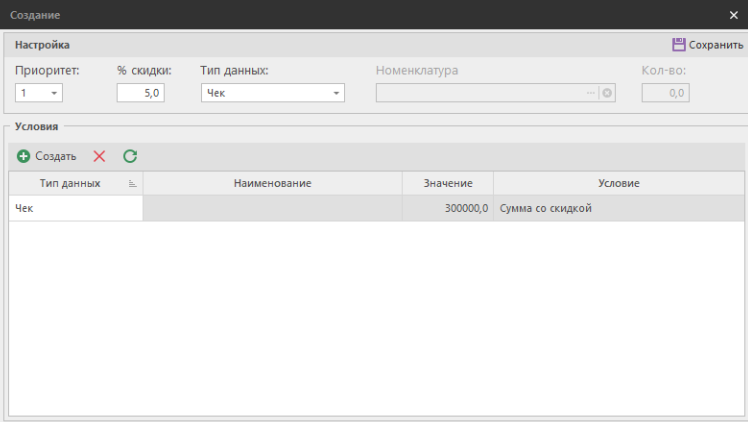
Task: Sort by the Тип данных column header
Action: 69,183
